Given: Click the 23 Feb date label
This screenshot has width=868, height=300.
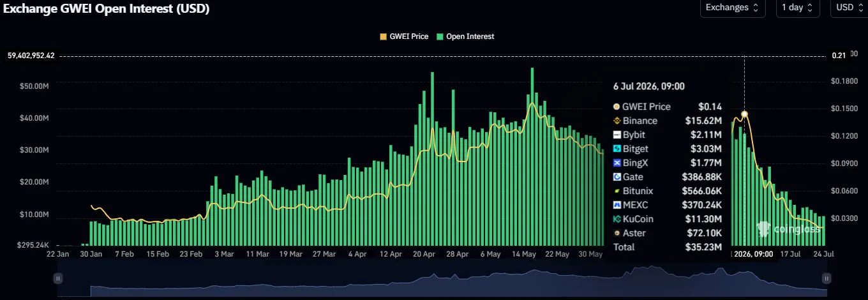Looking at the screenshot, I should (x=191, y=254).
